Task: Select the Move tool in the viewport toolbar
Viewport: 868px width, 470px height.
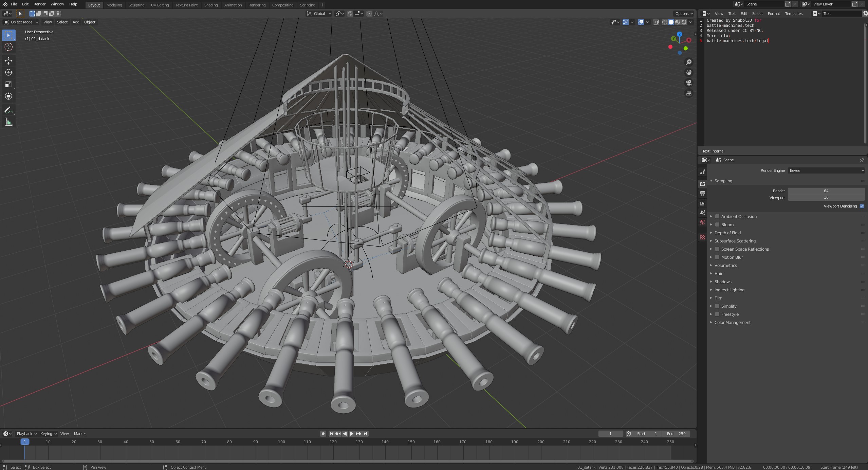Action: [8, 61]
